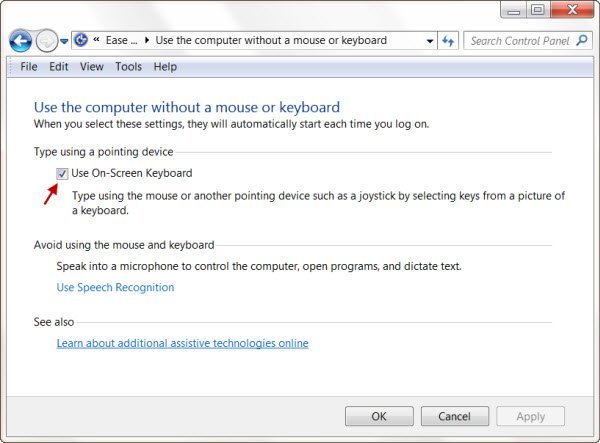Screen dimensions: 600x443
Task: Click the Refresh button in address bar
Action: click(448, 41)
